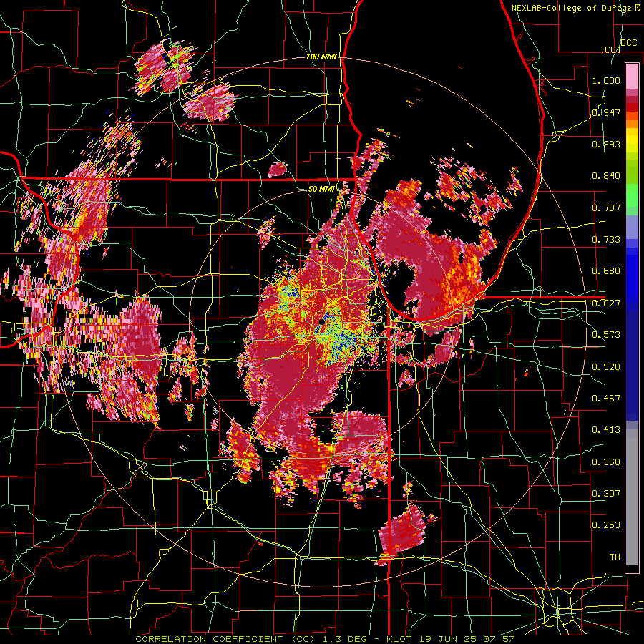
Task: Select the 0.467 legend value
Action: click(x=606, y=399)
